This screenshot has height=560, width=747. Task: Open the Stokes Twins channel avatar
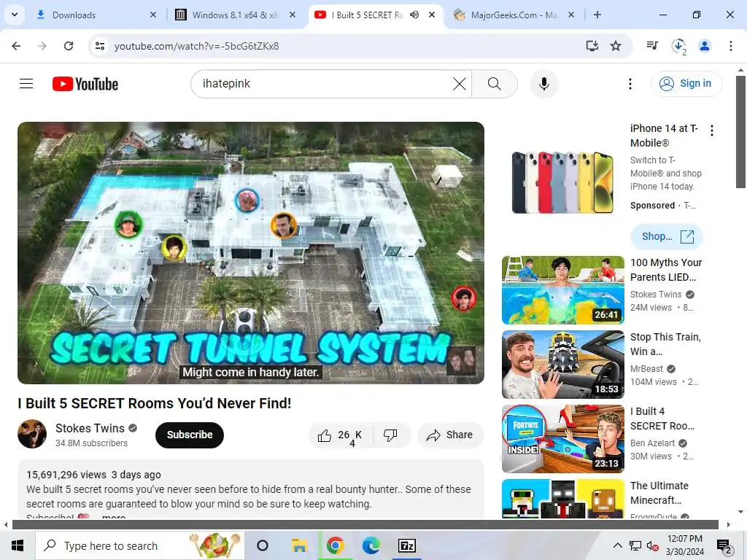(x=32, y=434)
